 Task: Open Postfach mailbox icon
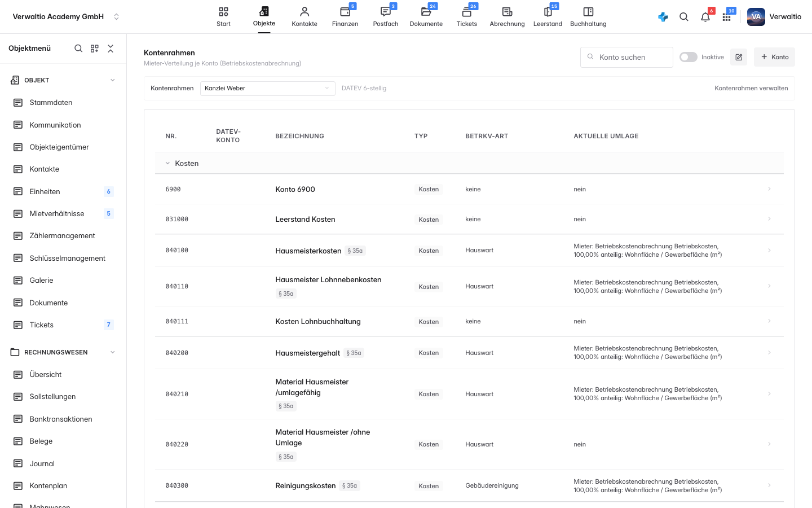click(x=386, y=17)
